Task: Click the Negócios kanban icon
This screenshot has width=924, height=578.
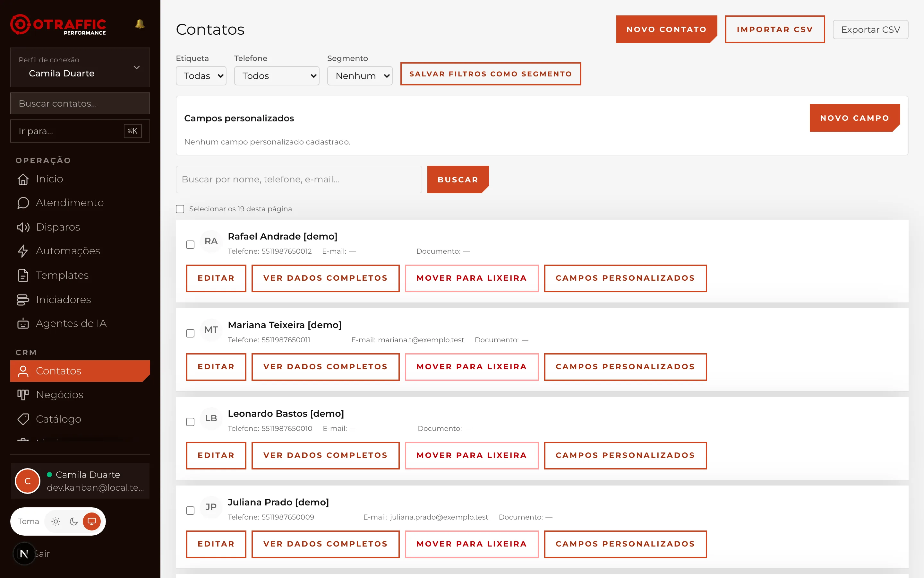Action: 23,395
